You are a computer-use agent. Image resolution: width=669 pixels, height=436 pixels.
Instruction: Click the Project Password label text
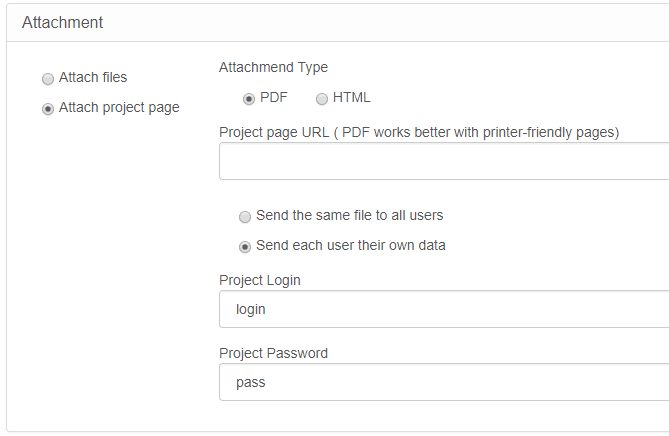(x=273, y=353)
